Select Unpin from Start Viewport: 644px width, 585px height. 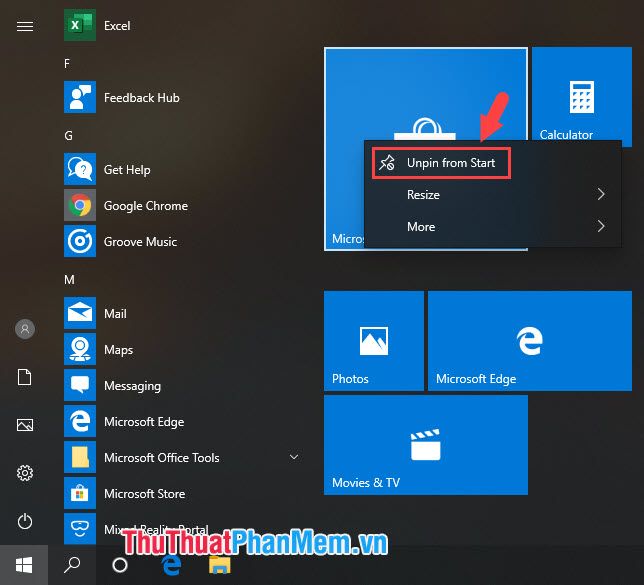(x=442, y=163)
